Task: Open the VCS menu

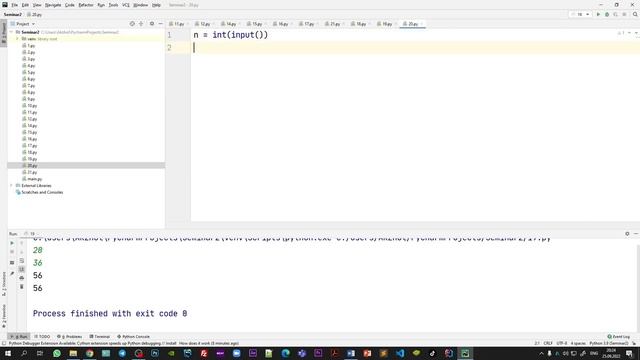Action: pos(126,5)
